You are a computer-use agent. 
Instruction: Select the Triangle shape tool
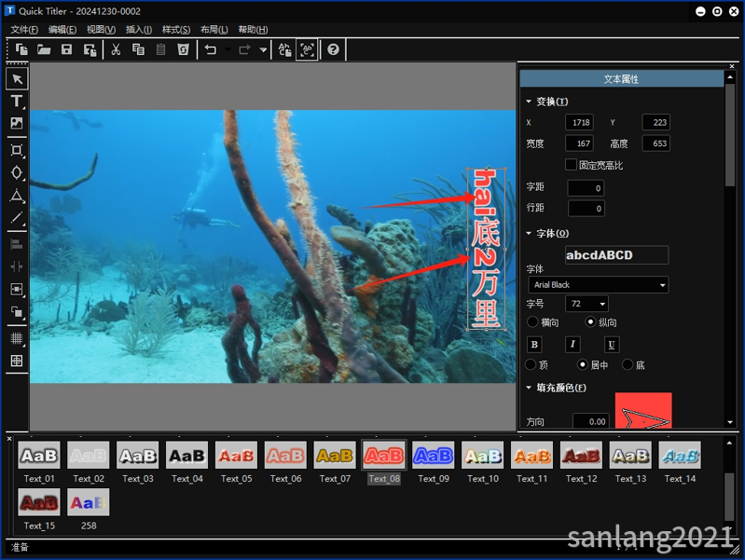(x=17, y=197)
